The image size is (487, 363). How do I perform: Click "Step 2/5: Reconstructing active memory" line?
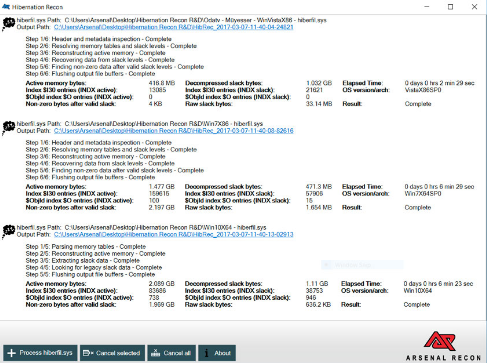coord(95,254)
